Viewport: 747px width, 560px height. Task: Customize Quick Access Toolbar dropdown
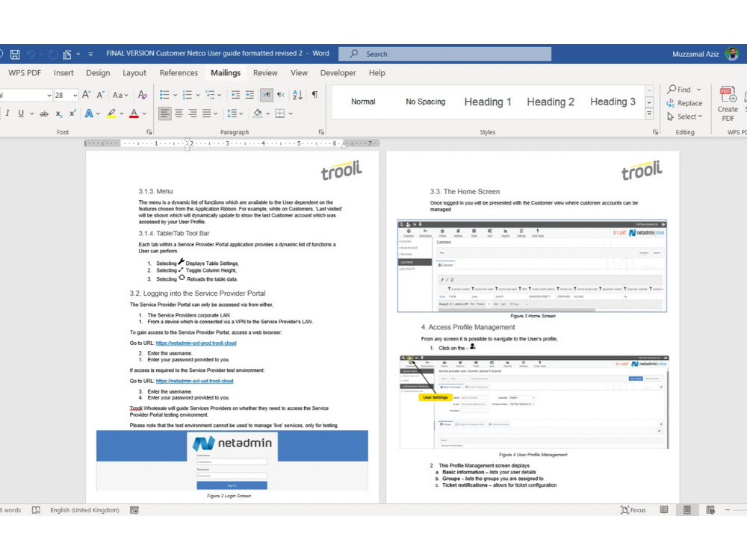click(x=90, y=55)
